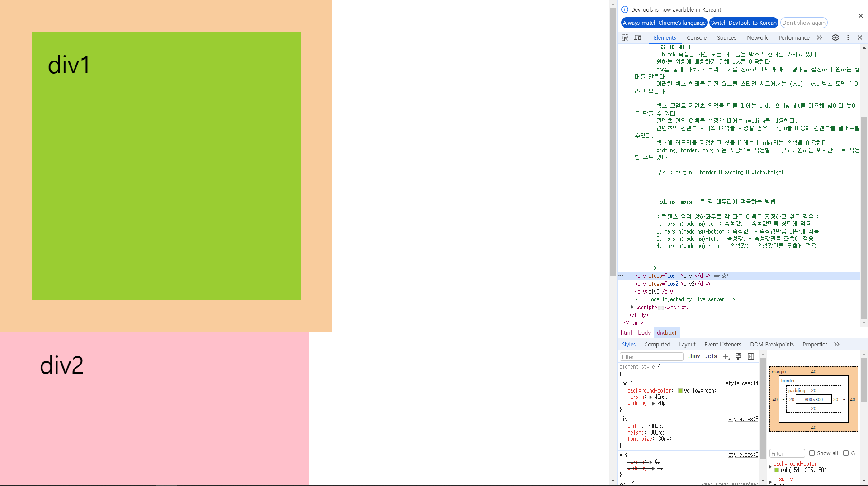Open the Event Listeners tab
The image size is (868, 486).
[722, 344]
